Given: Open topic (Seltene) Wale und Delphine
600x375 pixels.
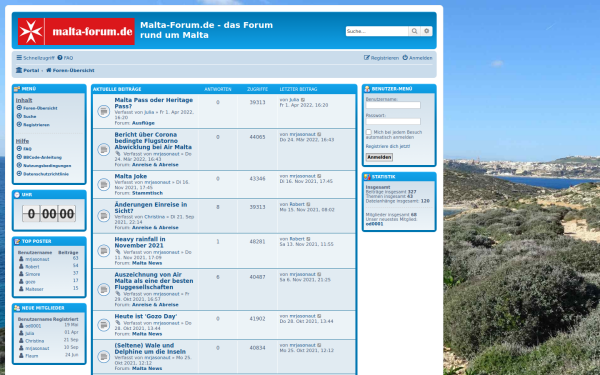Looking at the screenshot, I should pos(150,349).
